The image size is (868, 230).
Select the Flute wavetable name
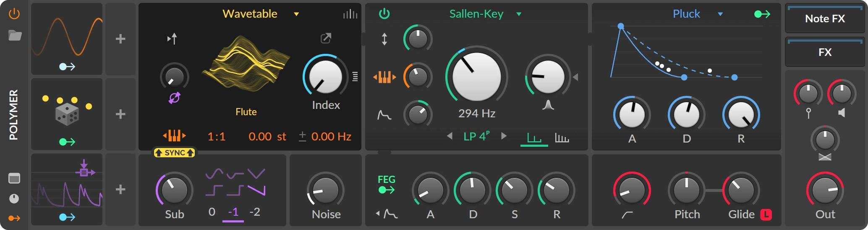point(246,112)
